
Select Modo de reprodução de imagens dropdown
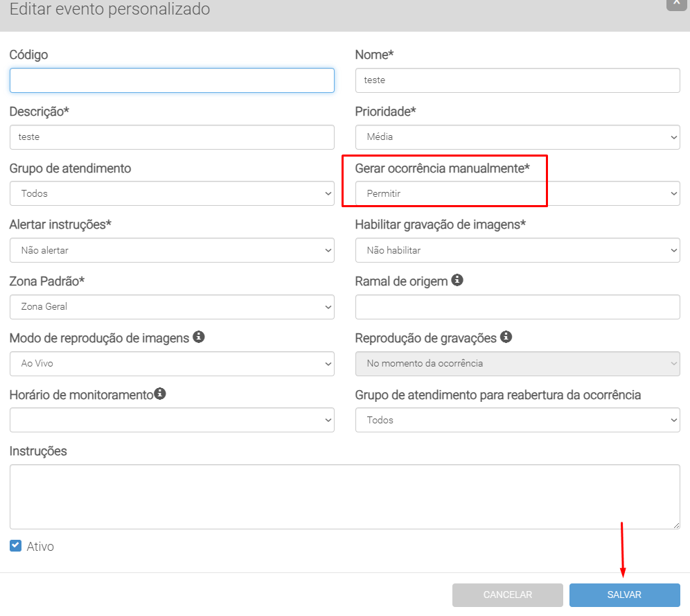[172, 364]
